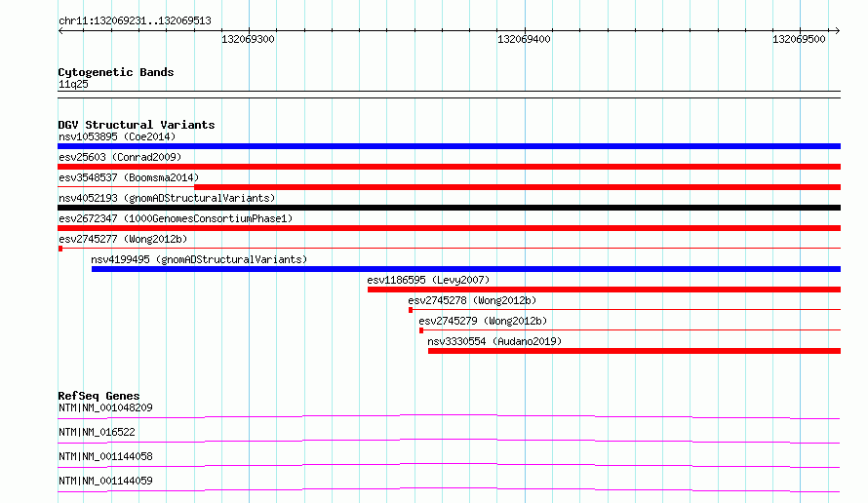
Task: Open the NTM|NM_016522 transcript label
Action: (x=97, y=432)
